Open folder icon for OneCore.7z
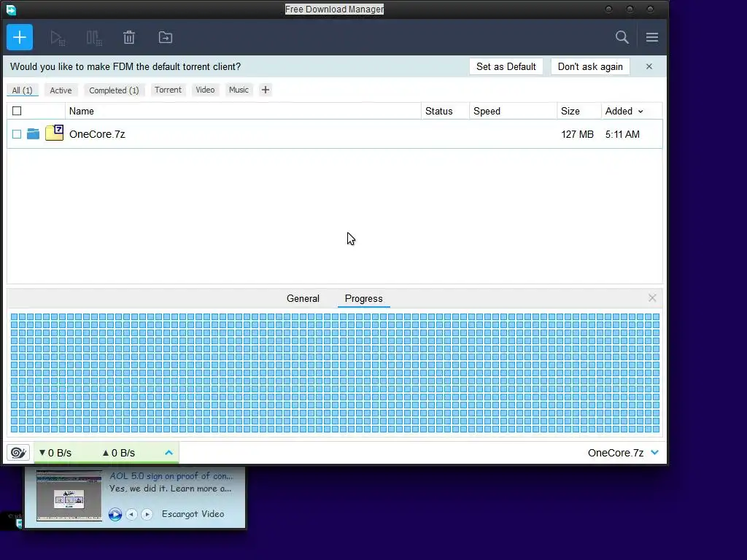Image resolution: width=747 pixels, height=560 pixels. (34, 134)
